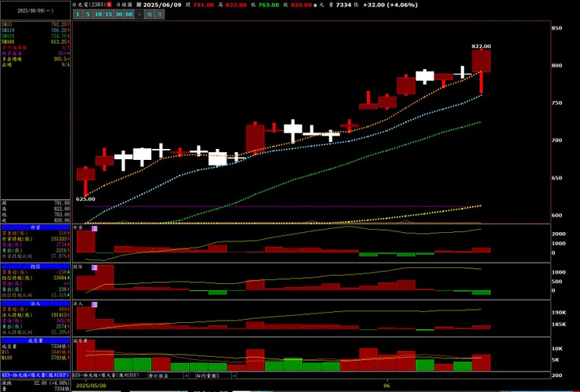The image size is (580, 392).
Task: Click the SMA10 legend row
Action: [x=35, y=31]
